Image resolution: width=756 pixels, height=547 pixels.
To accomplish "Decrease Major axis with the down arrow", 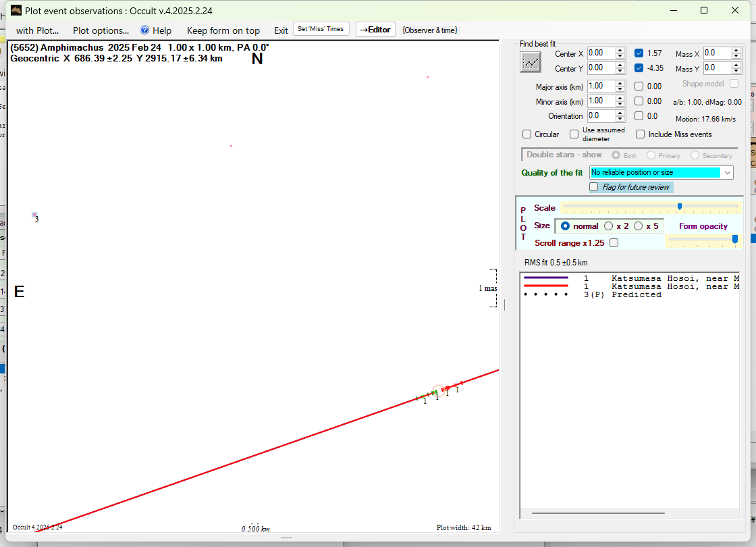I will [x=620, y=89].
